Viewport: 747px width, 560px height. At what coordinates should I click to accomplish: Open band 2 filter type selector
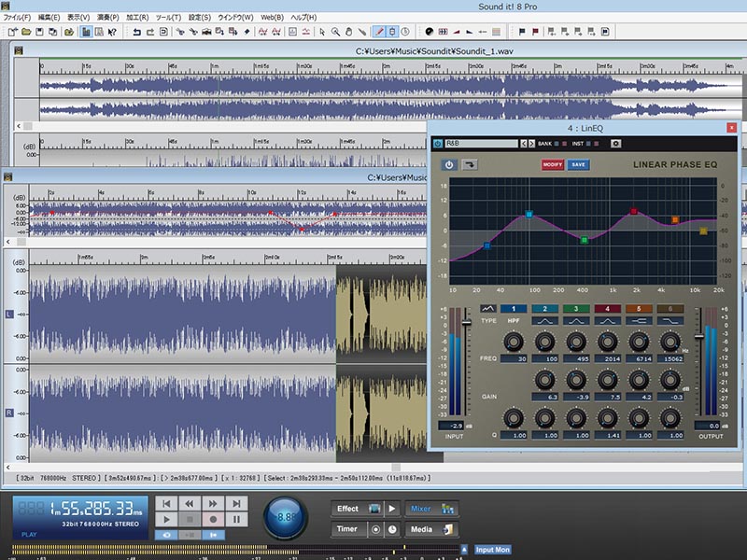click(544, 321)
